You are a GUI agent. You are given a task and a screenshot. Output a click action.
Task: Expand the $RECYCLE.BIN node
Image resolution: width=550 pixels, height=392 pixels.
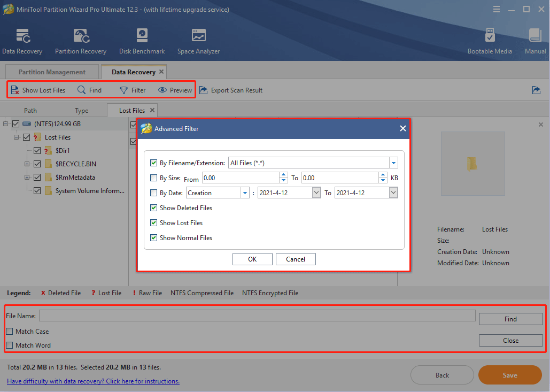(27, 164)
